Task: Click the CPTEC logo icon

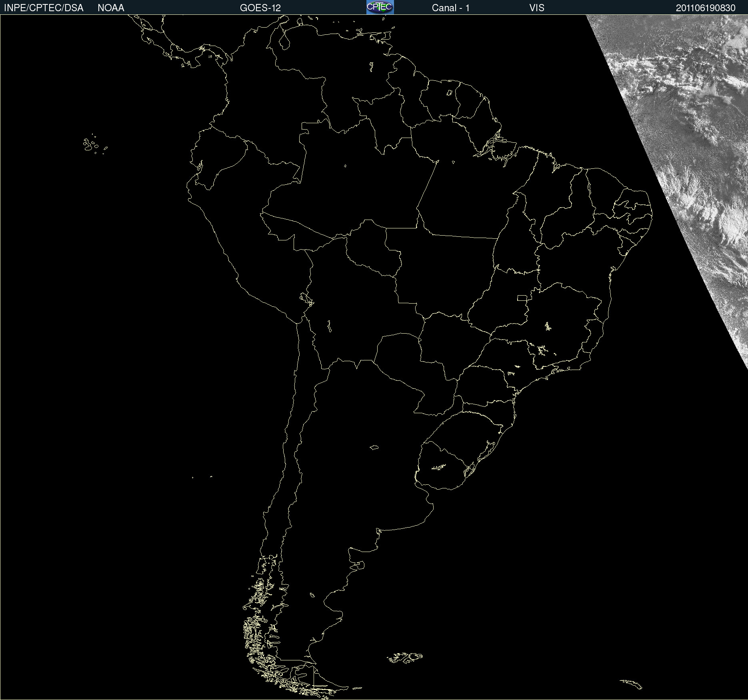Action: [380, 7]
